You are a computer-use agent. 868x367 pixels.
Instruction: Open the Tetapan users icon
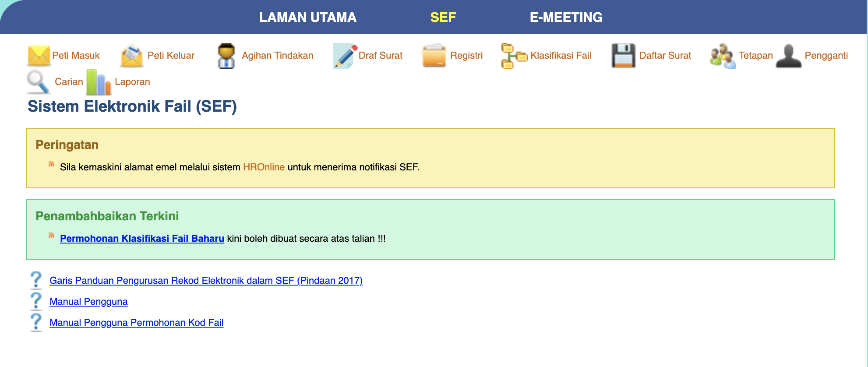click(723, 56)
